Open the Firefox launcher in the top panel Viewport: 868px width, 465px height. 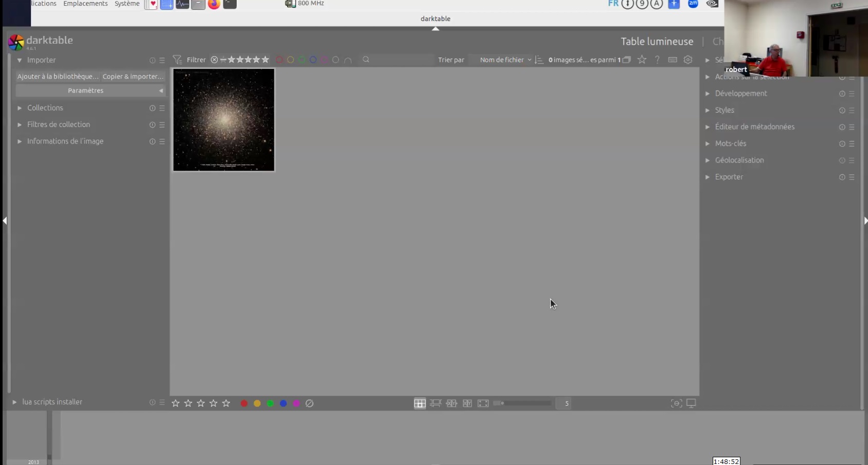(214, 4)
